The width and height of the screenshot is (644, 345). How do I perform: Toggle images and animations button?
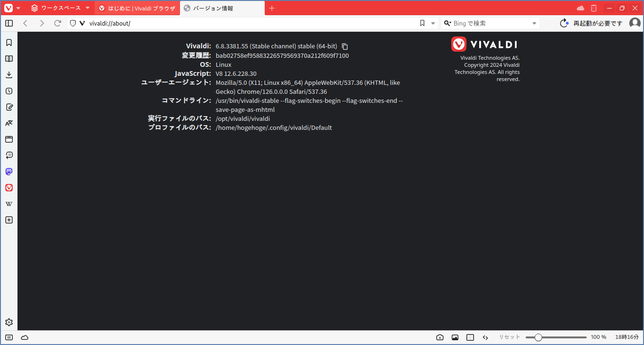point(455,337)
